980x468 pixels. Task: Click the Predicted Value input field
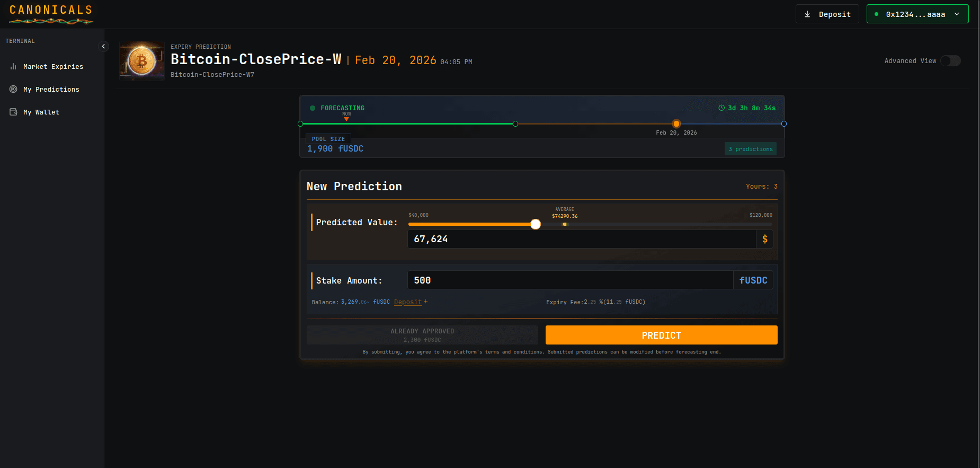[x=582, y=239]
